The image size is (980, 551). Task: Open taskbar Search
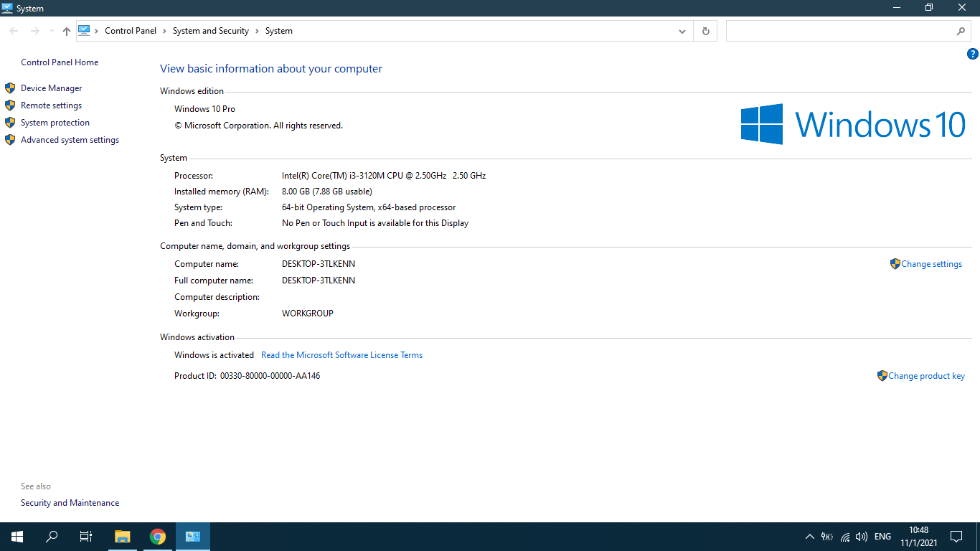coord(52,537)
